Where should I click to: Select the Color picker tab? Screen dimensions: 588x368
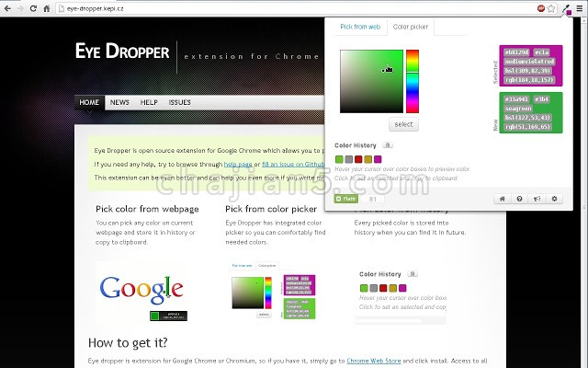(x=411, y=27)
